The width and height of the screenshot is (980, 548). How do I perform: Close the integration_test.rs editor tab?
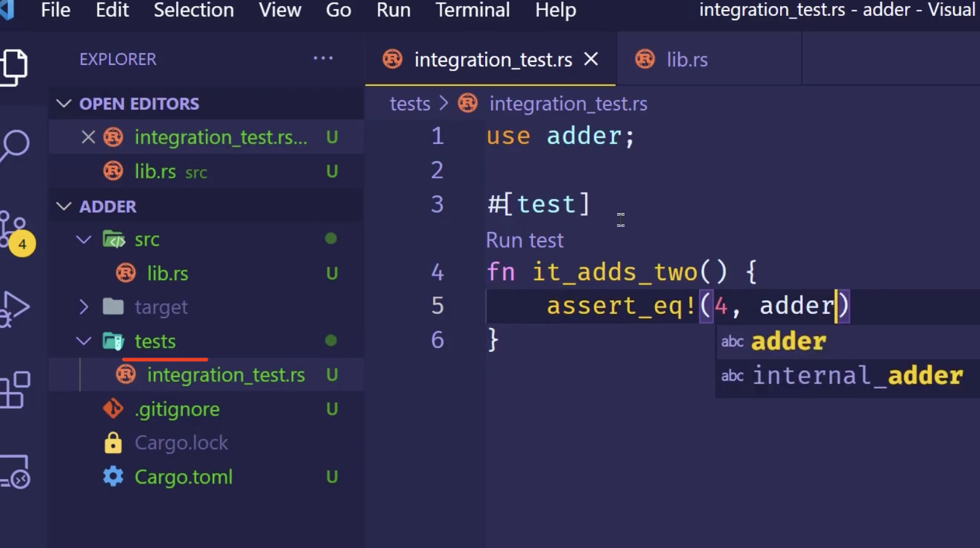(x=591, y=59)
